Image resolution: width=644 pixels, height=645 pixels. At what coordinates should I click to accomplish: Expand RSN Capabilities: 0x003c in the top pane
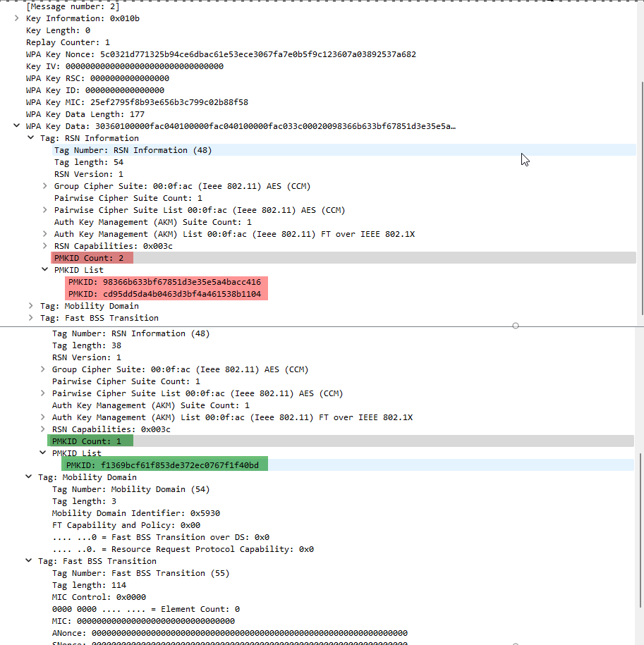pos(44,245)
